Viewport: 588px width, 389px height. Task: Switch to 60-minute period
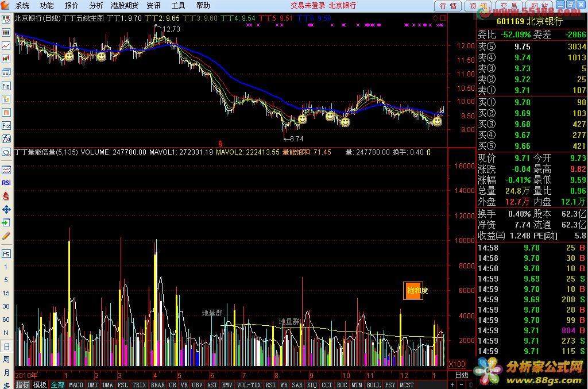[6, 319]
